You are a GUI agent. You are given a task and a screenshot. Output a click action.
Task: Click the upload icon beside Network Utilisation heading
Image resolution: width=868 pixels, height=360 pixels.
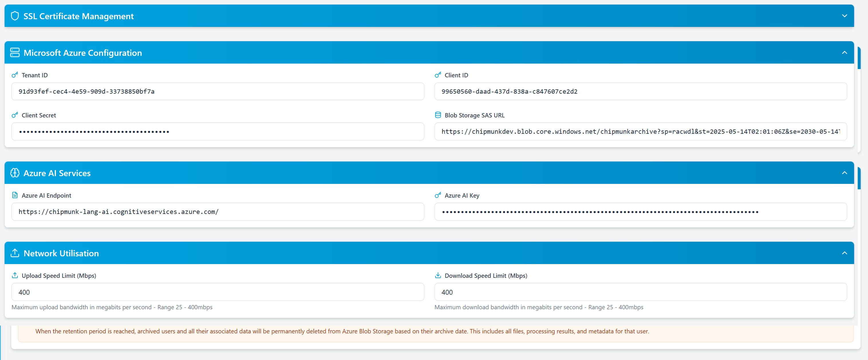coord(15,253)
